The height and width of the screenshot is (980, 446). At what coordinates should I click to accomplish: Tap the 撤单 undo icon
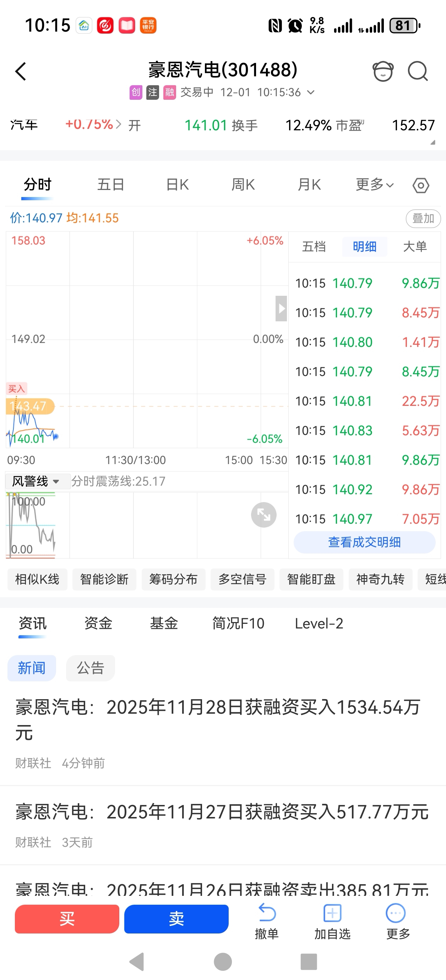pos(267,913)
